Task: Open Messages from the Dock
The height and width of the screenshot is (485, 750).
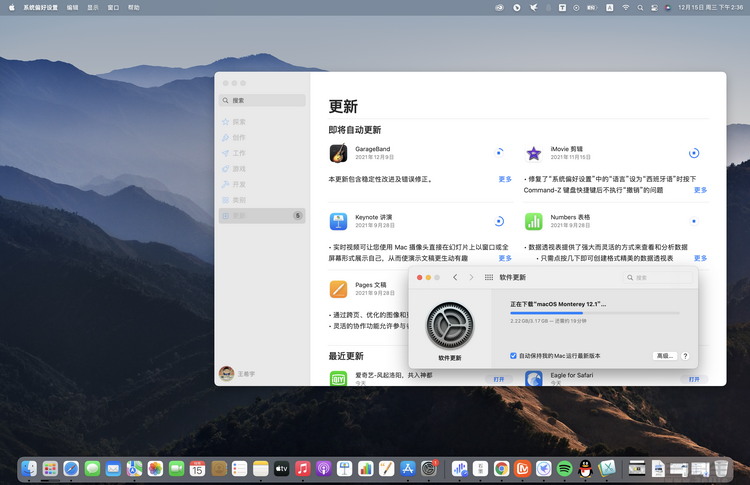Action: coord(92,469)
